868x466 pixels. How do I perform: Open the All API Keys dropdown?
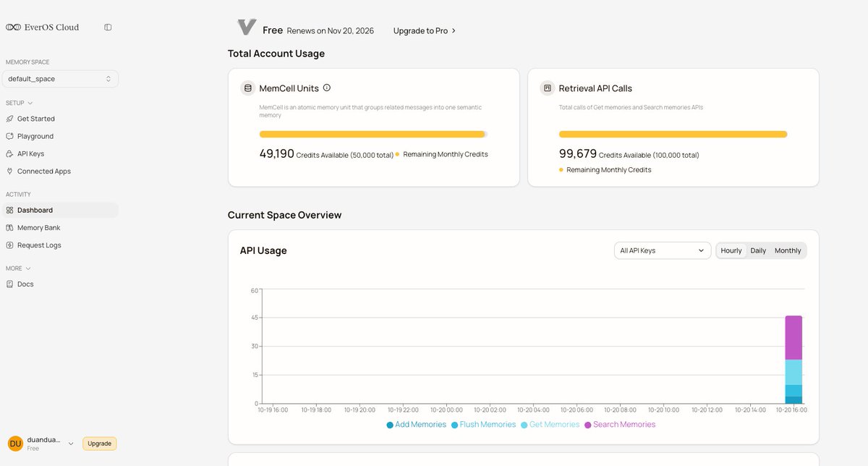[663, 250]
